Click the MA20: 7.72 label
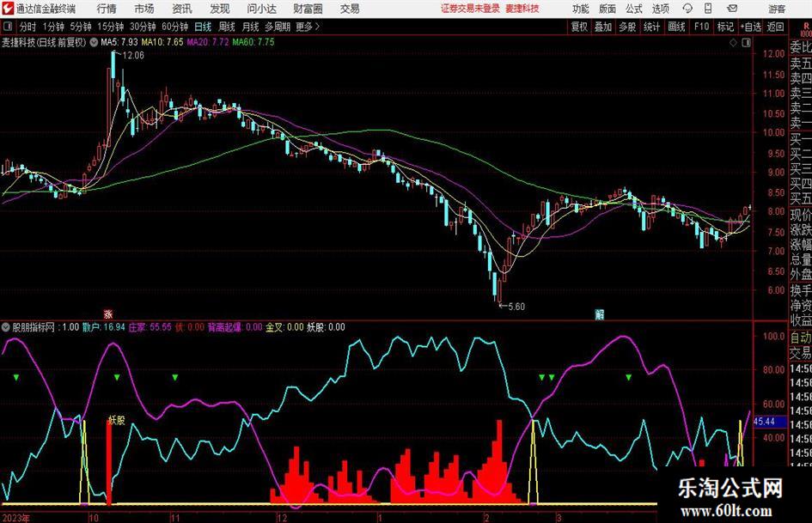 point(208,42)
